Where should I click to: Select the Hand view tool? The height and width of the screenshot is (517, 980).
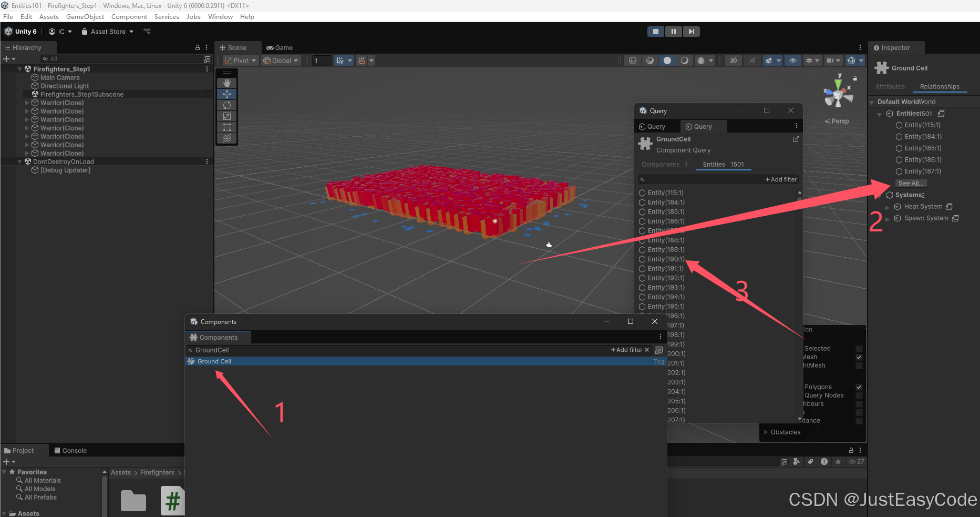[227, 83]
